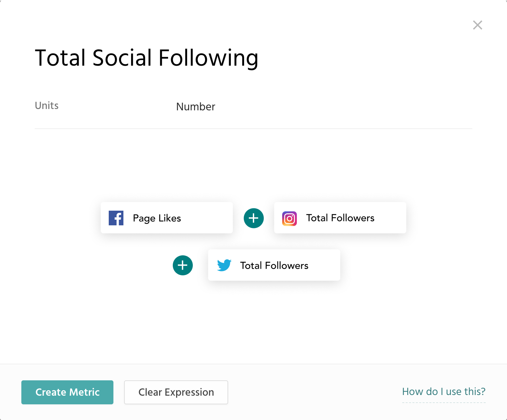Select the Facebook Page Likes card
Image resolution: width=507 pixels, height=420 pixels.
(167, 218)
